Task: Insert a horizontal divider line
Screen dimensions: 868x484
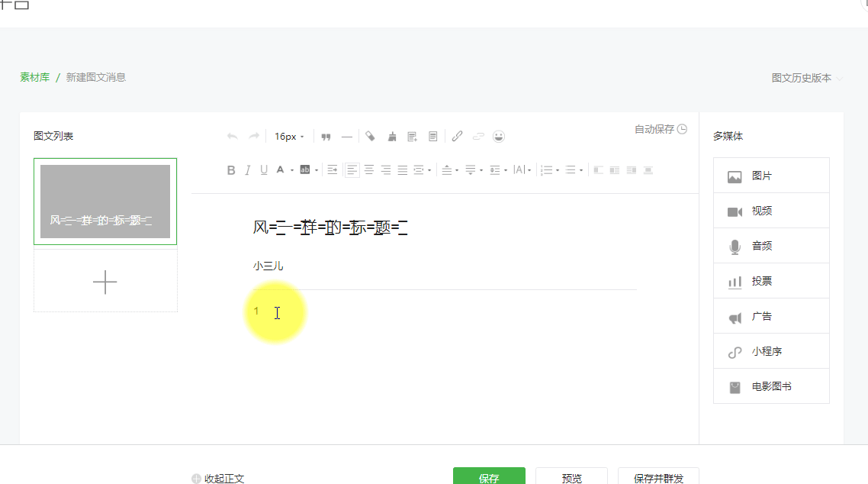Action: point(346,136)
